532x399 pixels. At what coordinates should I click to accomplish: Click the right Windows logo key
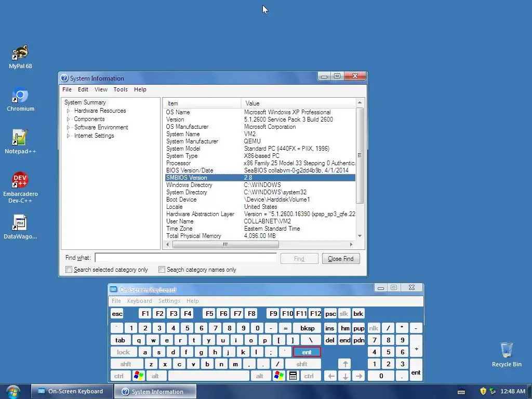pos(279,376)
